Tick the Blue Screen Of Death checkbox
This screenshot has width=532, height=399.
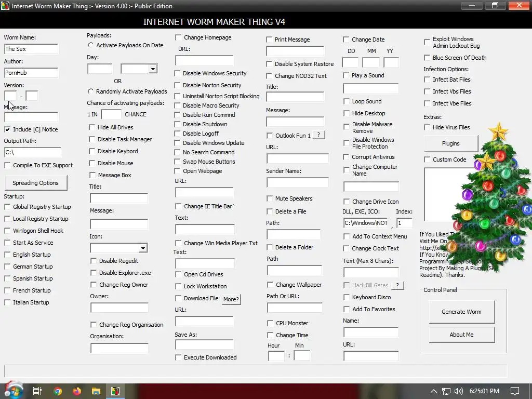pyautogui.click(x=427, y=58)
